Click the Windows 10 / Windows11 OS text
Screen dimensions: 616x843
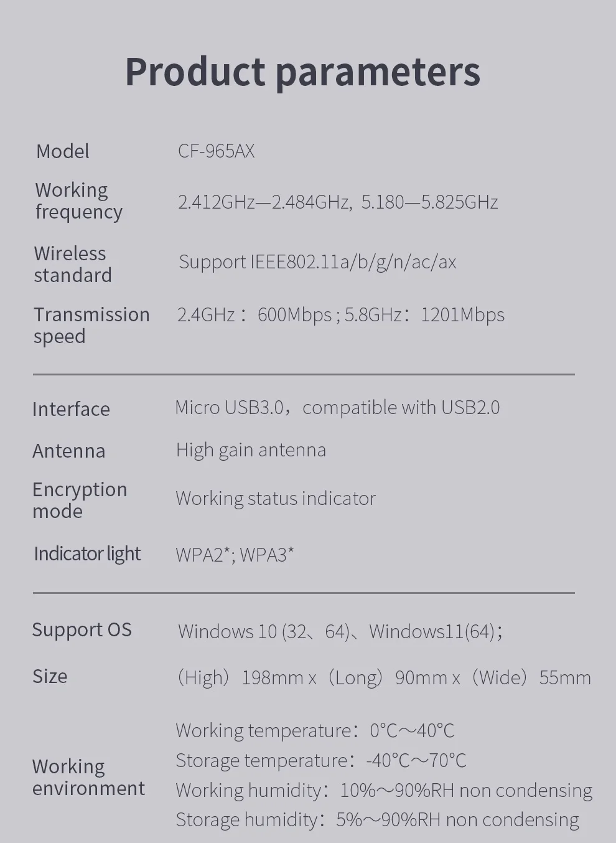click(x=340, y=631)
